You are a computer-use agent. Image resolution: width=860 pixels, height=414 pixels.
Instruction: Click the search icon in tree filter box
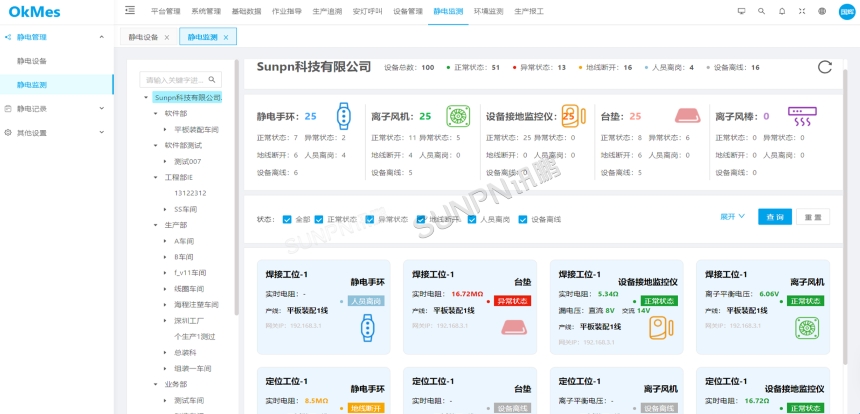coord(212,80)
